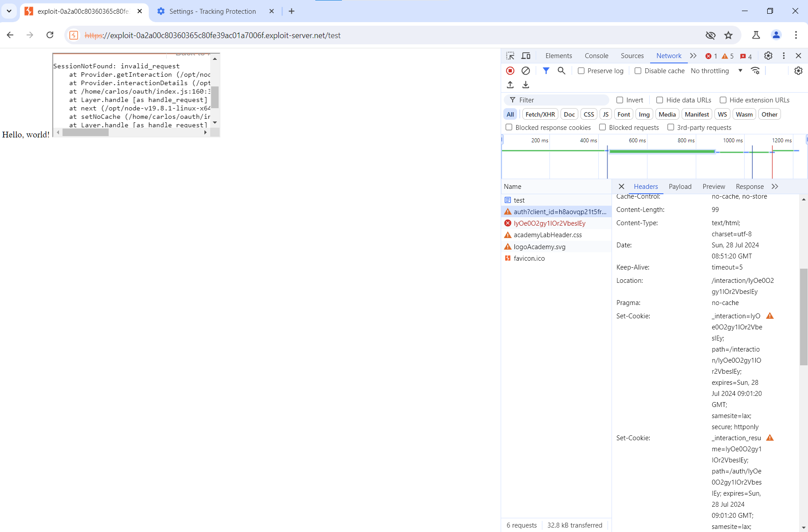Image resolution: width=808 pixels, height=532 pixels.
Task: Open a new browser tab
Action: 291,12
